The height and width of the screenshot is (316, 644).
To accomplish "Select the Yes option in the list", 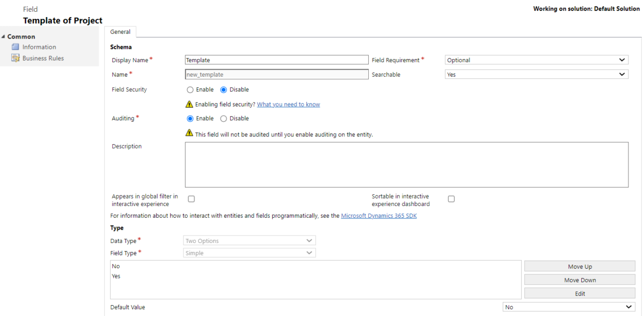I will (x=116, y=276).
